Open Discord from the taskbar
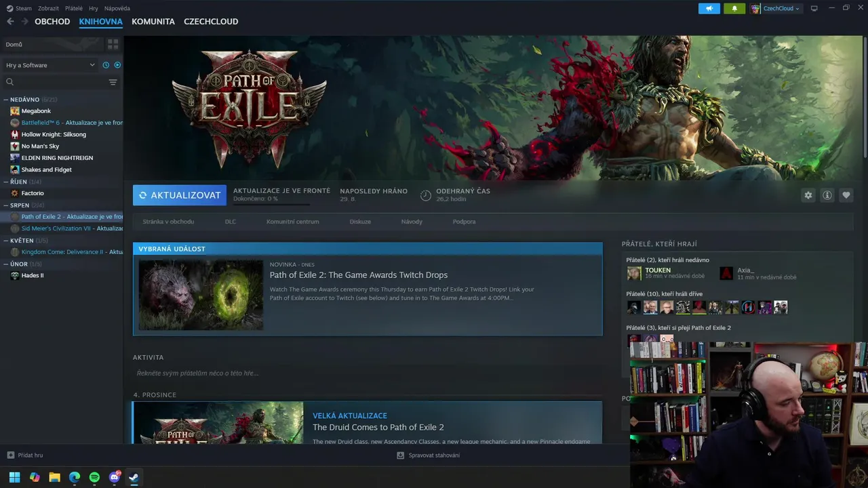The height and width of the screenshot is (488, 868). (x=115, y=477)
